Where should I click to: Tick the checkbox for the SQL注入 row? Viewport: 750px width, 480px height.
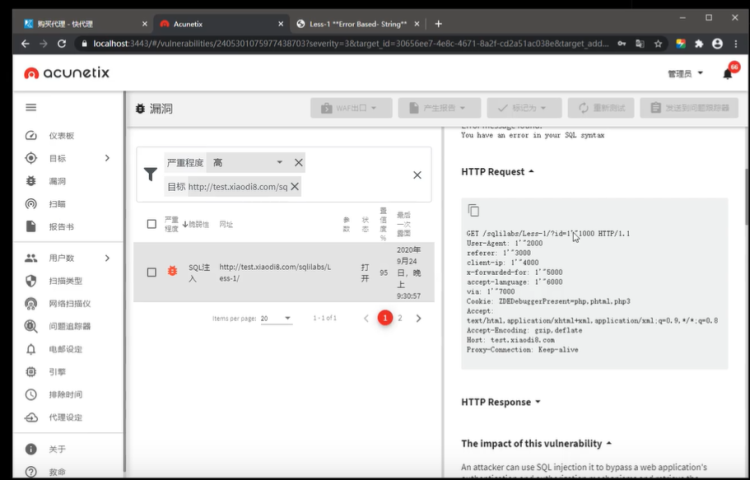click(x=152, y=272)
